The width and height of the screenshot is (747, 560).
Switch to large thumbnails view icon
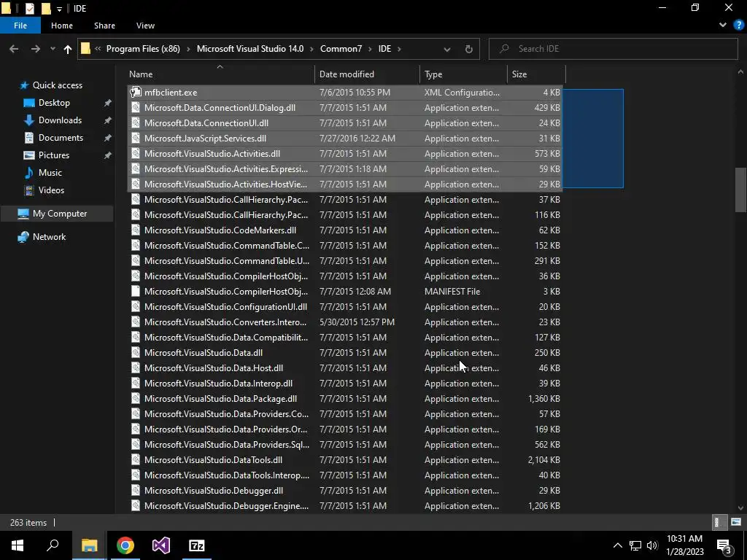pyautogui.click(x=736, y=522)
